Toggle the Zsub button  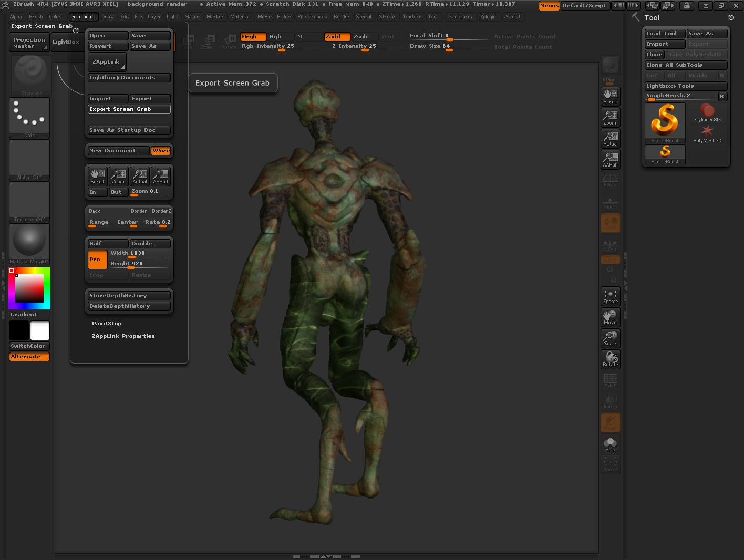coord(364,37)
